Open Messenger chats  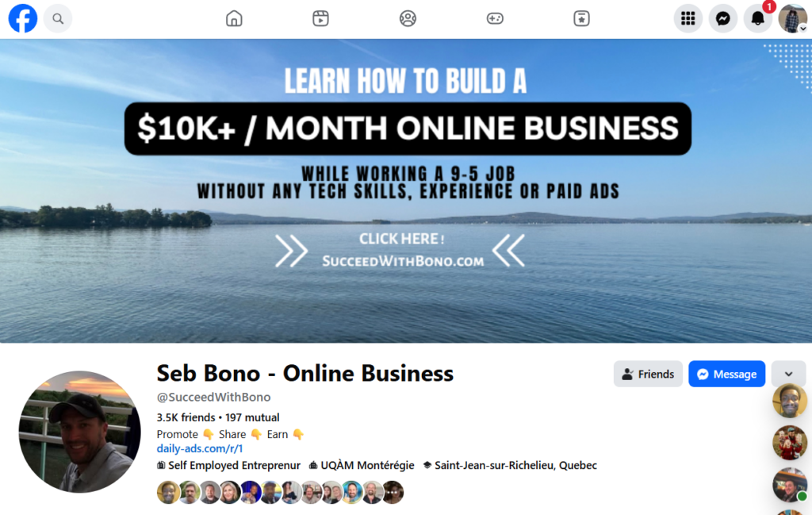[x=722, y=17]
